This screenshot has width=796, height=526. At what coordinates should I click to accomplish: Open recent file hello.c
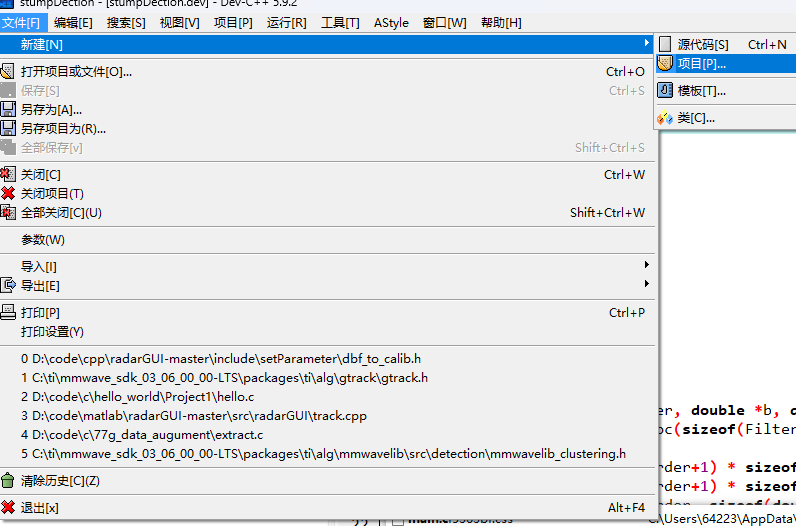pyautogui.click(x=327, y=397)
